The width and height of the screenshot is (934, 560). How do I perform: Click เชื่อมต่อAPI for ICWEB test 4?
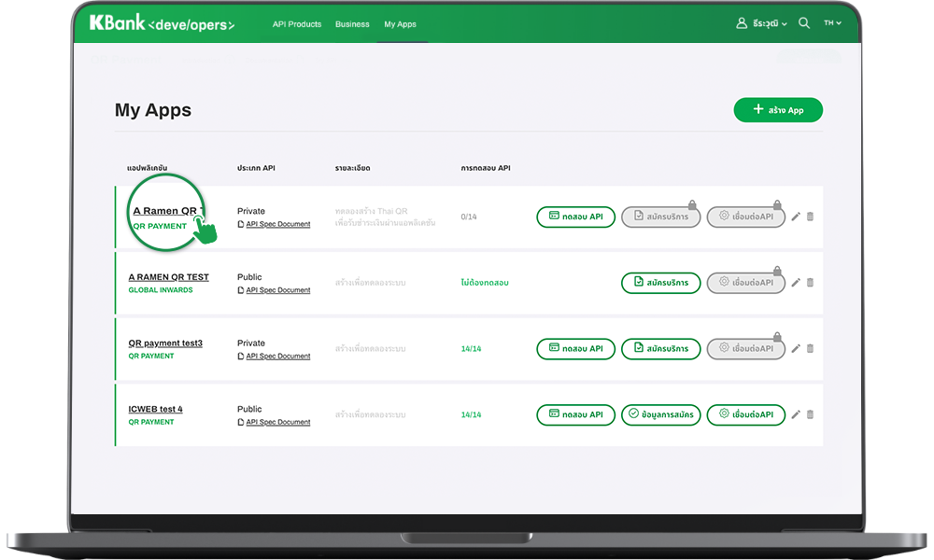[745, 414]
